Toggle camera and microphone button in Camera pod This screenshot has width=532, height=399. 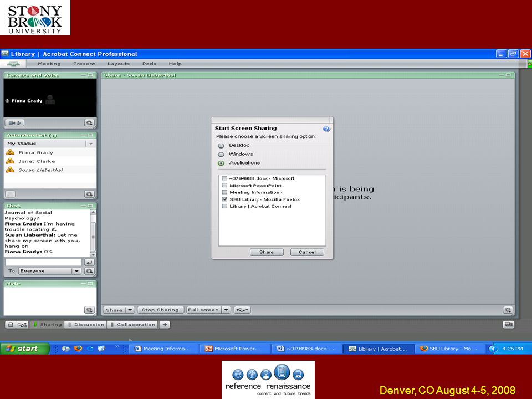pyautogui.click(x=14, y=123)
